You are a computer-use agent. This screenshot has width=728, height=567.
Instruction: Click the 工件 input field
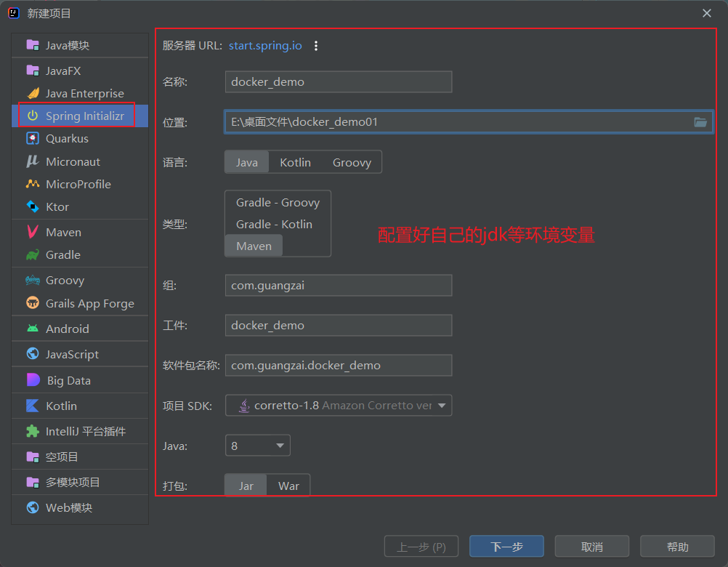[x=339, y=325]
